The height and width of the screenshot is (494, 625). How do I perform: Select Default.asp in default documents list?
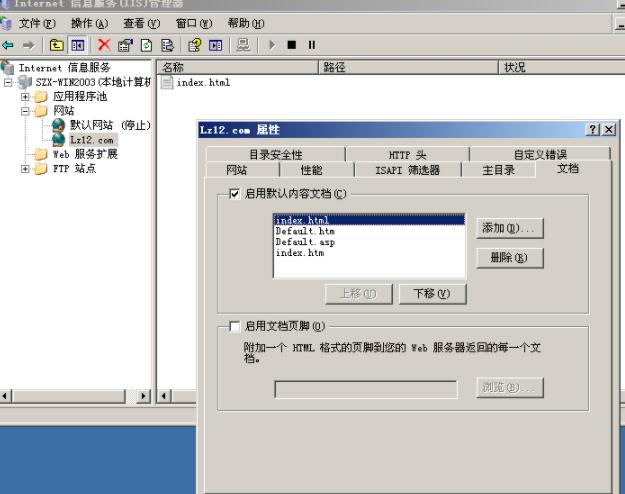tap(369, 242)
